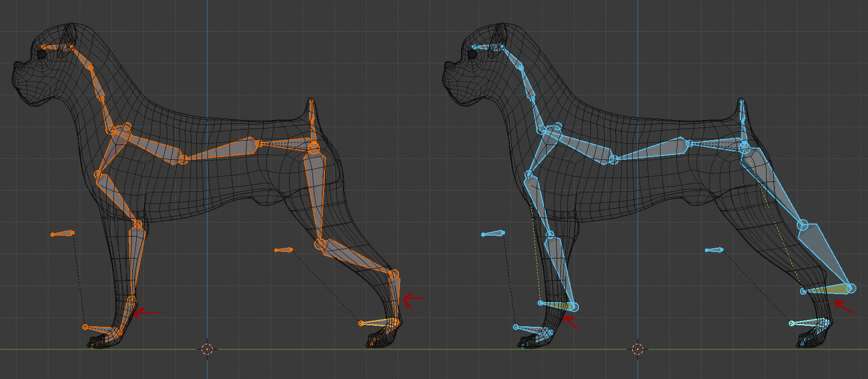Image resolution: width=868 pixels, height=379 pixels.
Task: Click the 3D cursor under the blue rig
Action: coord(638,349)
